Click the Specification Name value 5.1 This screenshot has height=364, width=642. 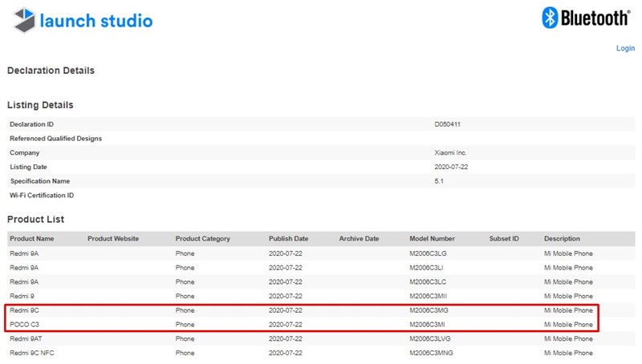pyautogui.click(x=439, y=181)
